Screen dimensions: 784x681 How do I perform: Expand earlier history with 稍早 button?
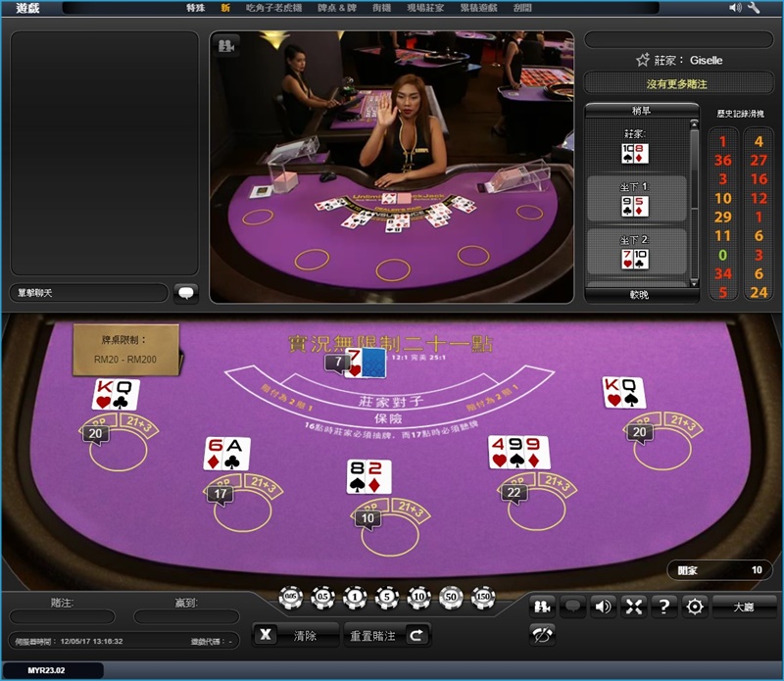pos(641,111)
